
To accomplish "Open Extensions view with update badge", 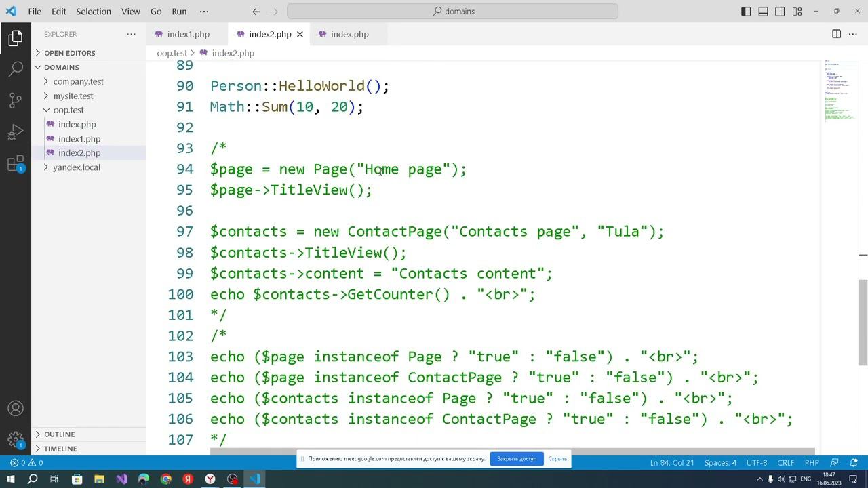I will click(16, 163).
